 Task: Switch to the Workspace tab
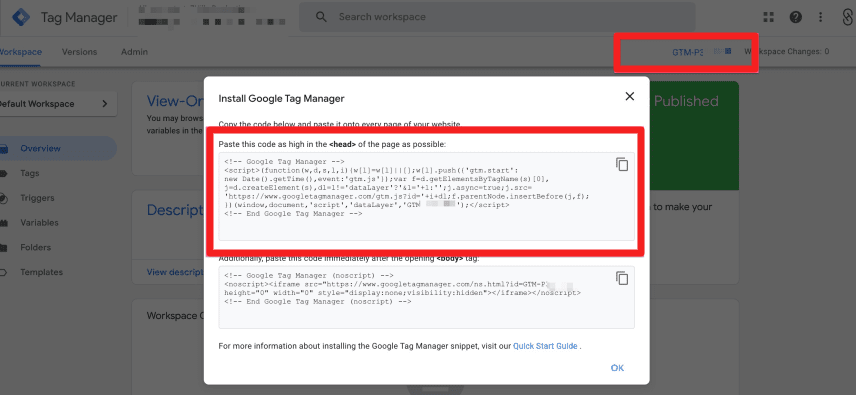(21, 52)
